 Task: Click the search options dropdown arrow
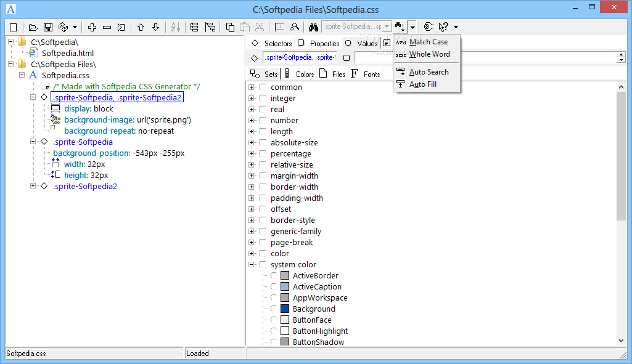point(412,27)
